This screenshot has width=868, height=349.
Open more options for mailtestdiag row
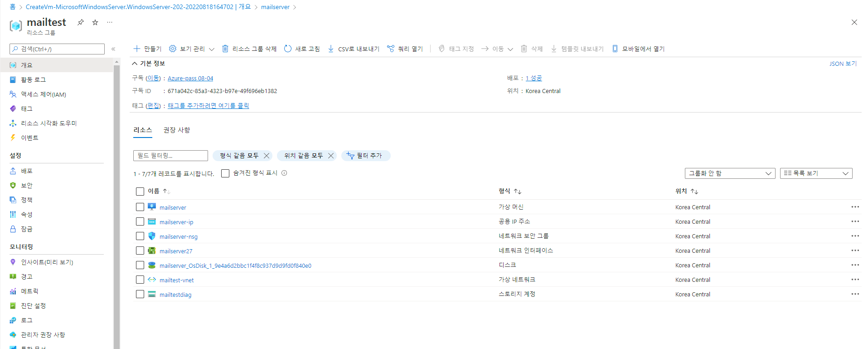point(855,294)
